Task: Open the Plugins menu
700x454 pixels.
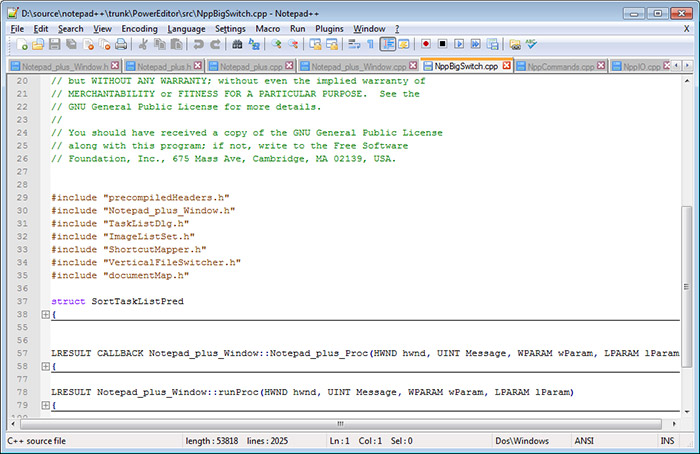Action: coord(329,29)
